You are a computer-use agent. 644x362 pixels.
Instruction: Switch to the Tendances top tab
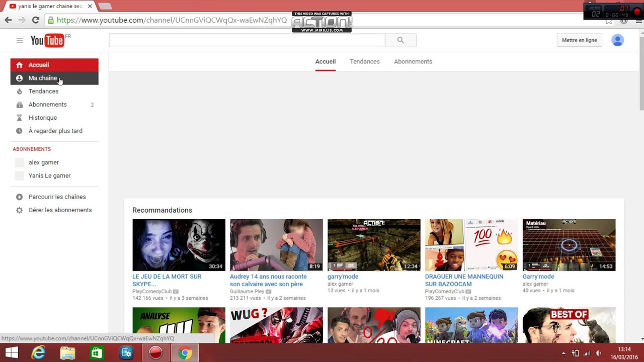(365, 61)
